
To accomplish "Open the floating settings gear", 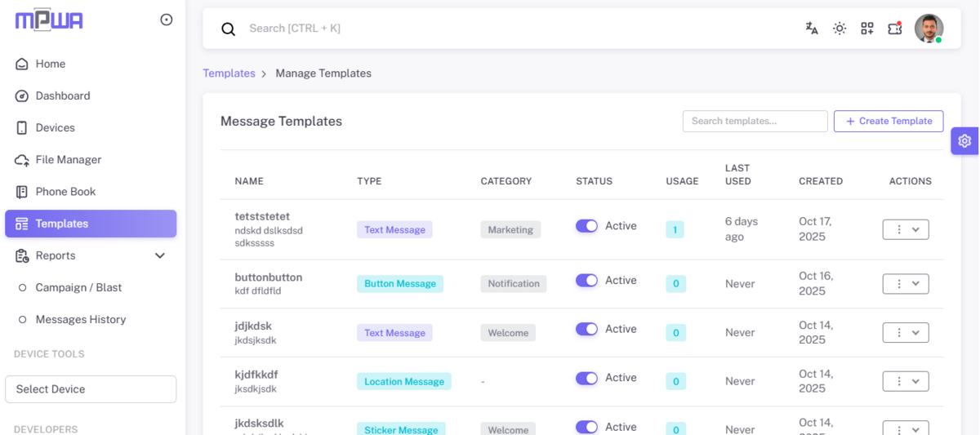I will (x=964, y=140).
